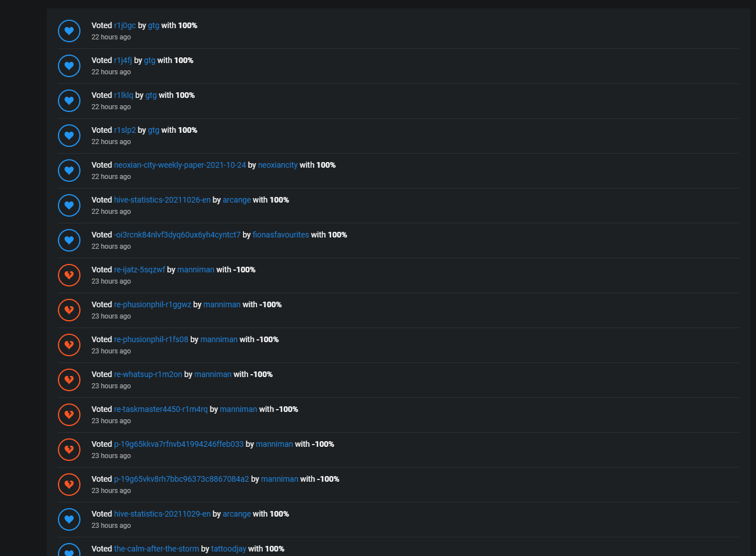Screen dimensions: 756x556
Task: Open the re-phusionphil-r1fs08 comment link
Action: pos(151,339)
